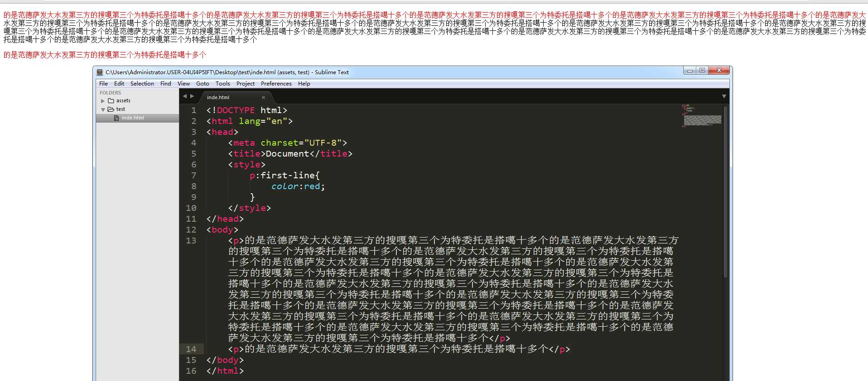
Task: Open the Tools menu
Action: tap(222, 84)
